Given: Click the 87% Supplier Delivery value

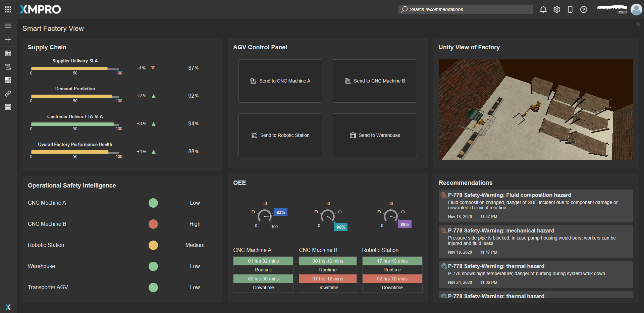Looking at the screenshot, I should [x=193, y=68].
